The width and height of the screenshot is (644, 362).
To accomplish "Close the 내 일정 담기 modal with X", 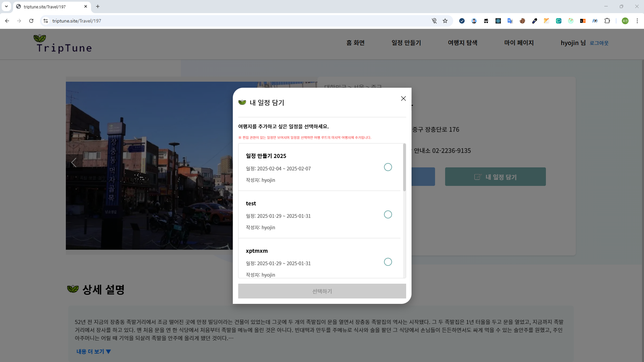I will coord(403,98).
